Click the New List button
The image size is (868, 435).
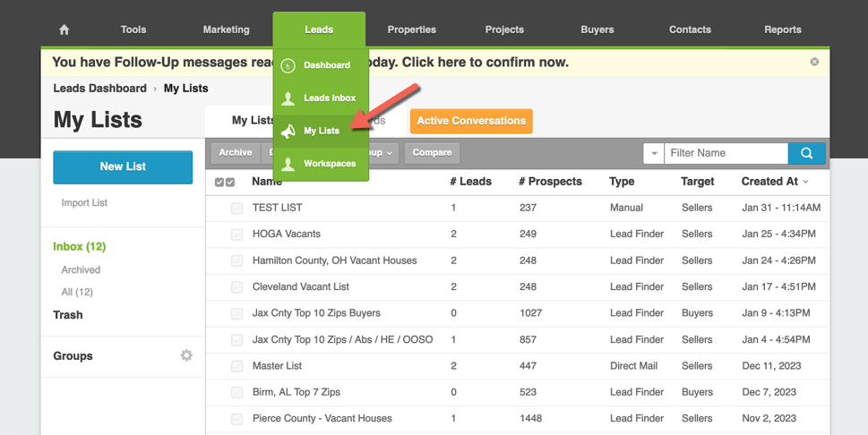(123, 166)
